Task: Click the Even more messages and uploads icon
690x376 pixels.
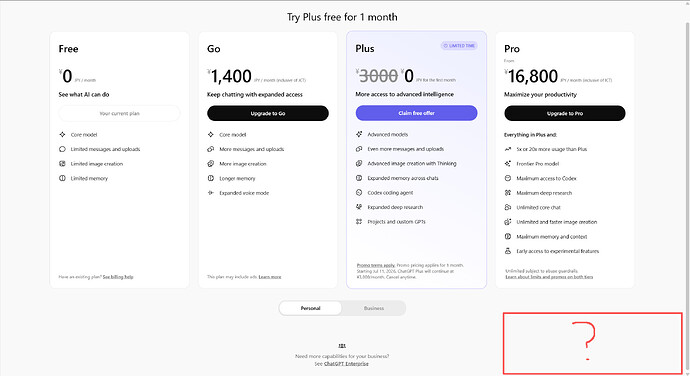Action: tap(359, 149)
